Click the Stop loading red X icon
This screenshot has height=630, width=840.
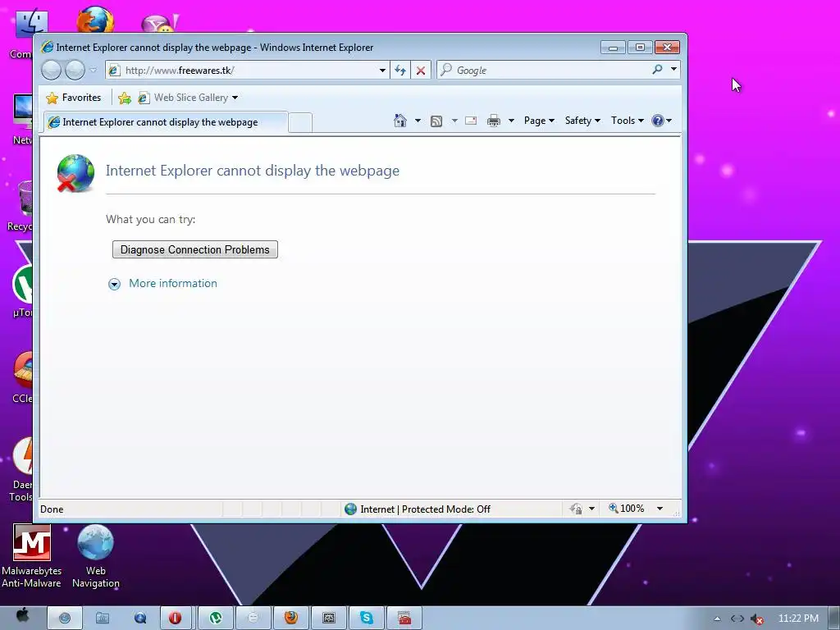pyautogui.click(x=421, y=71)
